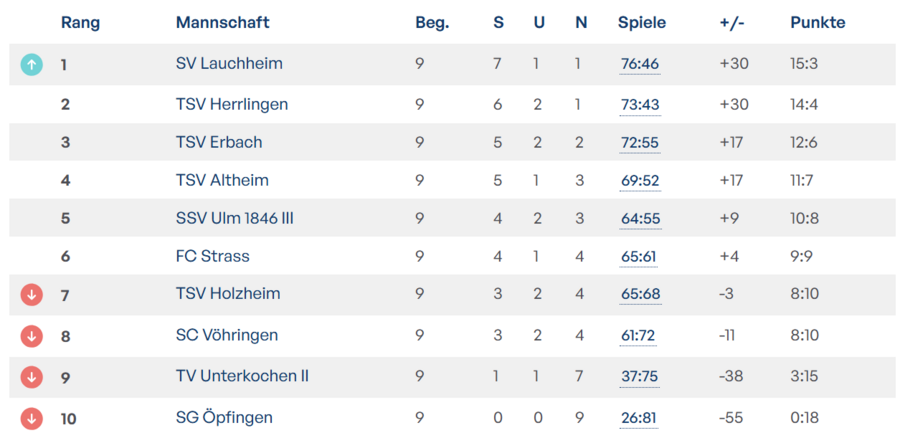Open the TSV Herrlingen team link
900x448 pixels.
[232, 104]
